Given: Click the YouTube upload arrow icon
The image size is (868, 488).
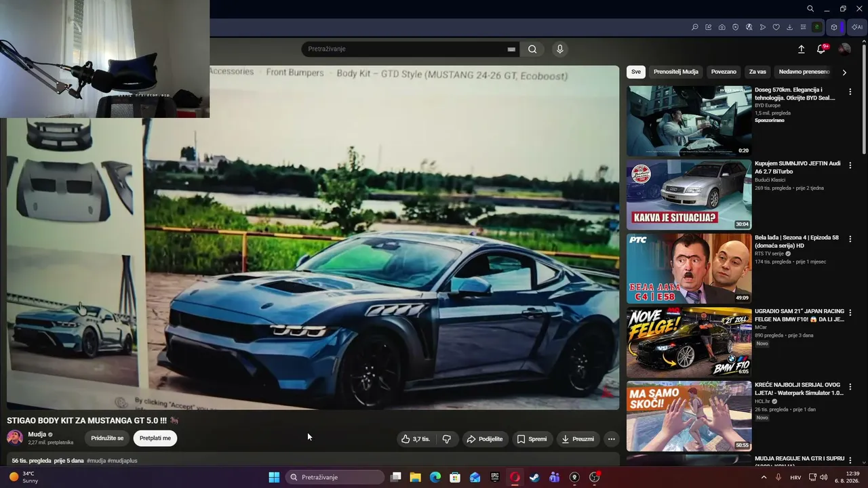Looking at the screenshot, I should (x=801, y=49).
